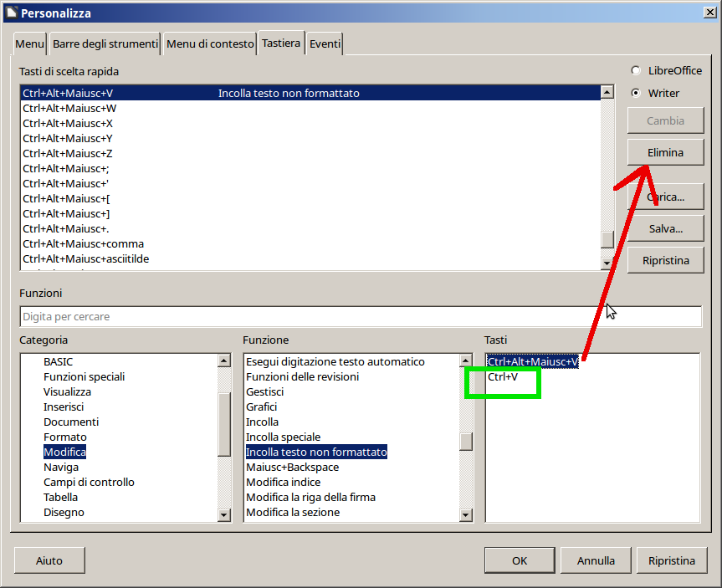Viewport: 722px width, 588px height.
Task: Select Esegui digitazione testo automatico function
Action: pos(335,361)
